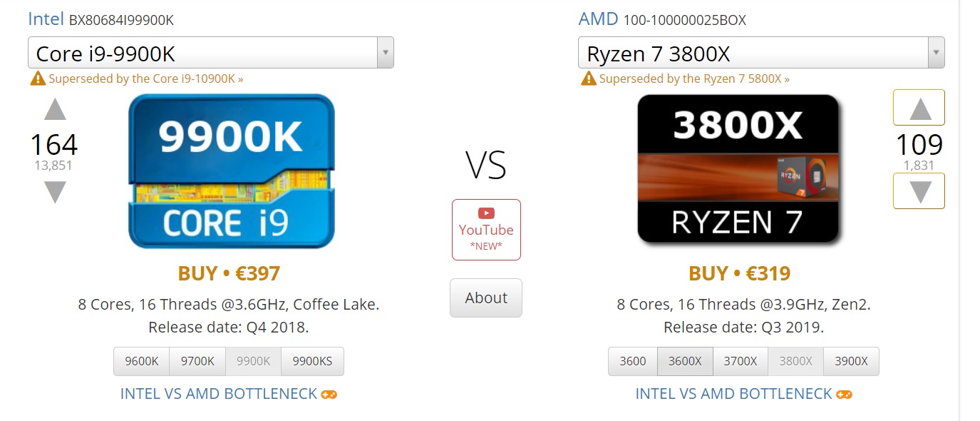Upvote the Ryzen 7 3800X with the up arrow

pyautogui.click(x=918, y=107)
